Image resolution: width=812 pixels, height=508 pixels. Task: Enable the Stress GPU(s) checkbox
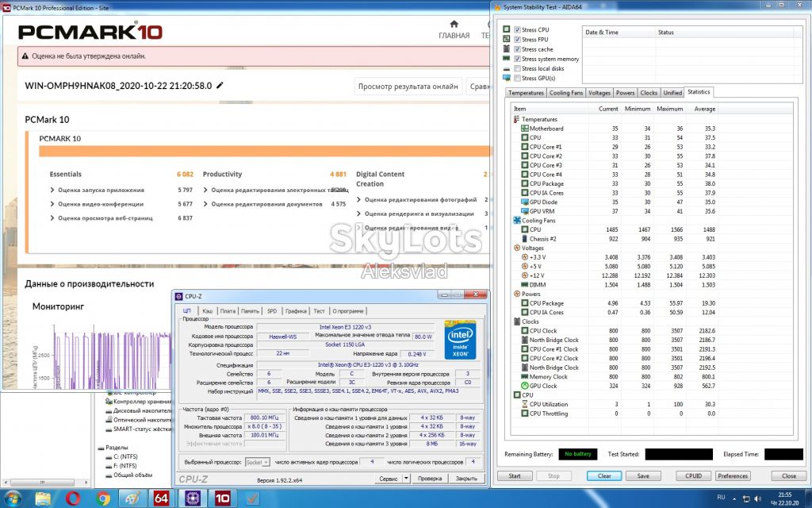pos(517,79)
